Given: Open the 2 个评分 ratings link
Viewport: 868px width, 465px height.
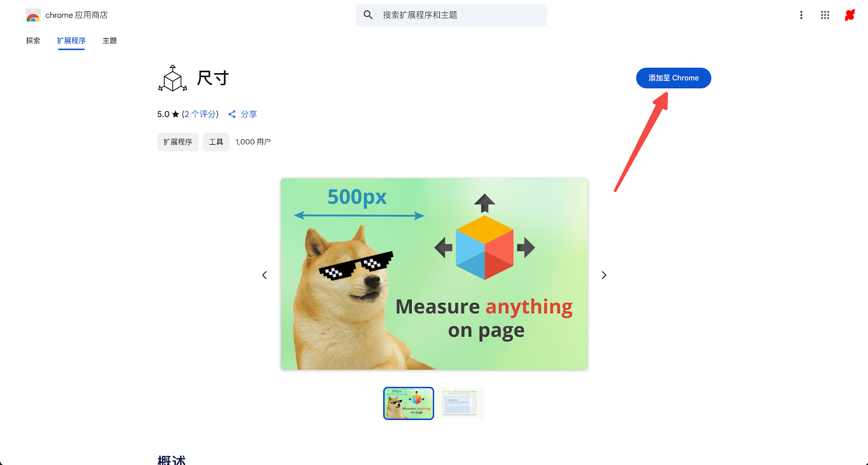Looking at the screenshot, I should [200, 114].
